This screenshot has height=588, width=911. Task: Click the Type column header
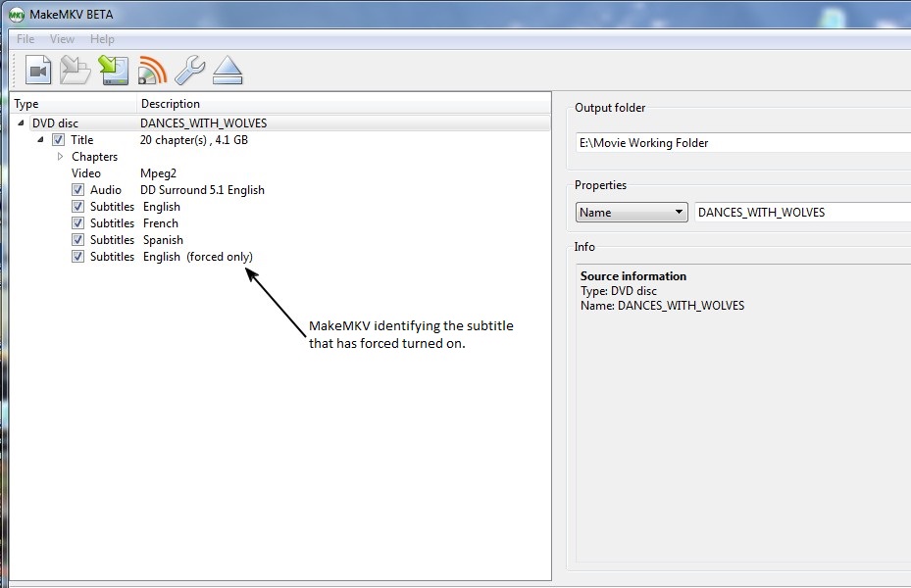point(75,104)
